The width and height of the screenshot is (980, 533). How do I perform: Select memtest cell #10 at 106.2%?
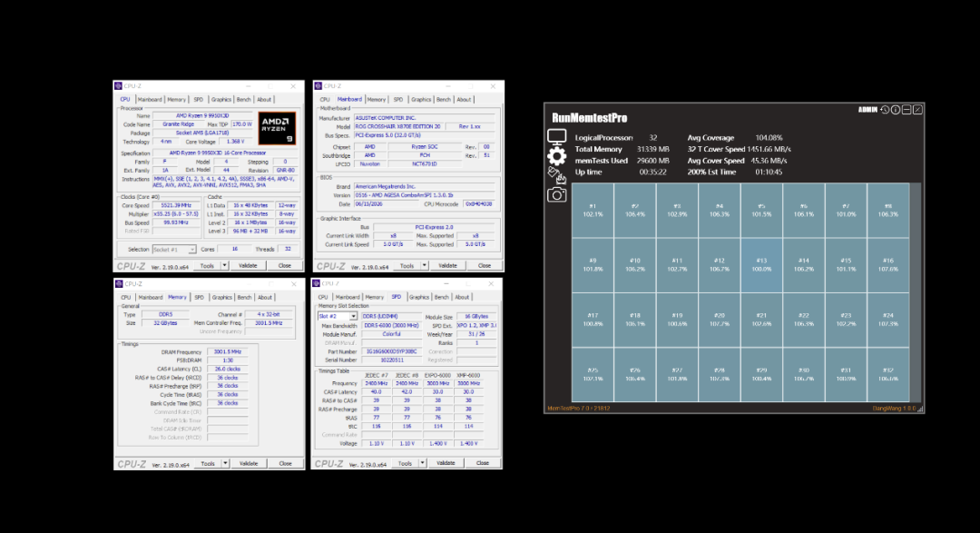click(635, 265)
